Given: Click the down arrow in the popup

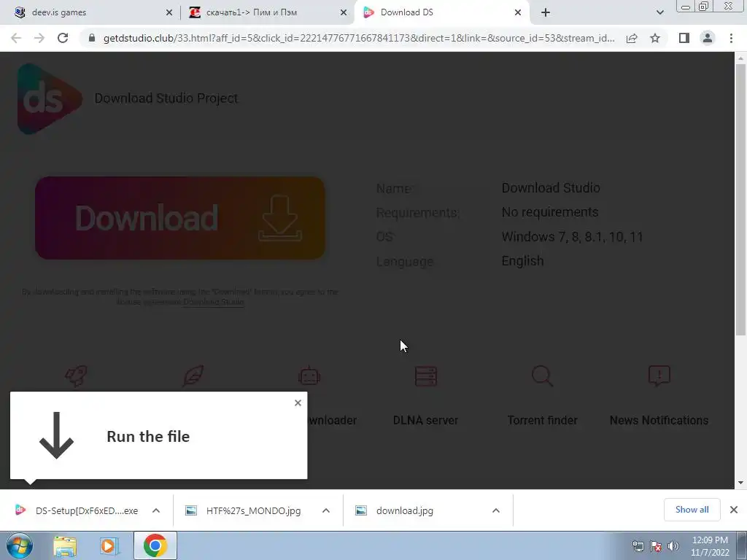Looking at the screenshot, I should pyautogui.click(x=56, y=435).
